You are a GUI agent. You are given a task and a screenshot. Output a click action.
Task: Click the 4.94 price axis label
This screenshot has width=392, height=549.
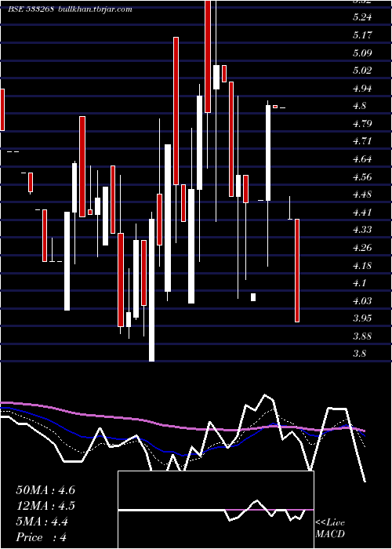pos(362,88)
